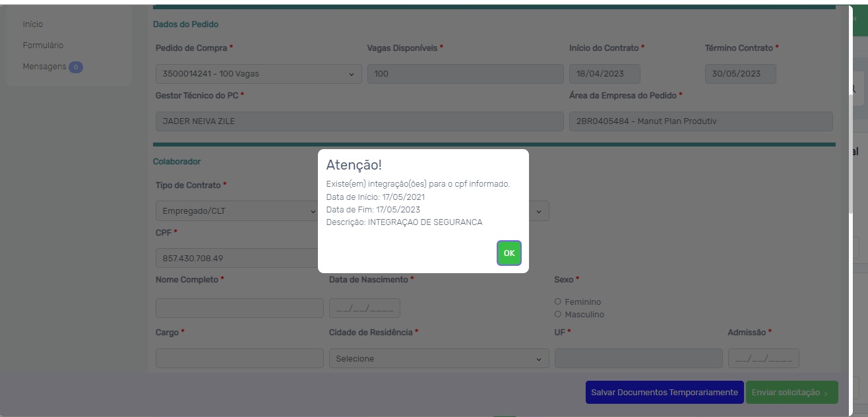Click the Data de Nascimento field
This screenshot has height=417, width=868.
pyautogui.click(x=364, y=308)
